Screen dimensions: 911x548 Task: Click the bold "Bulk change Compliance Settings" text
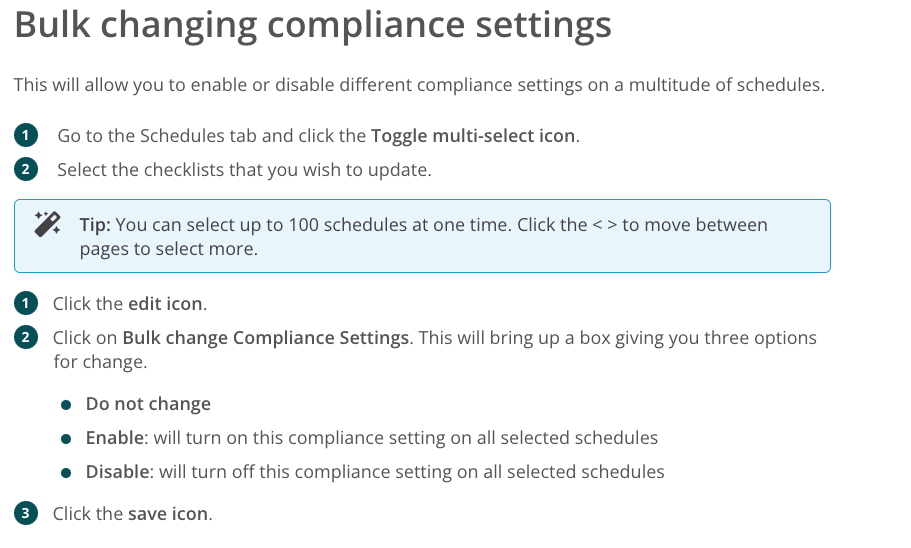click(266, 338)
